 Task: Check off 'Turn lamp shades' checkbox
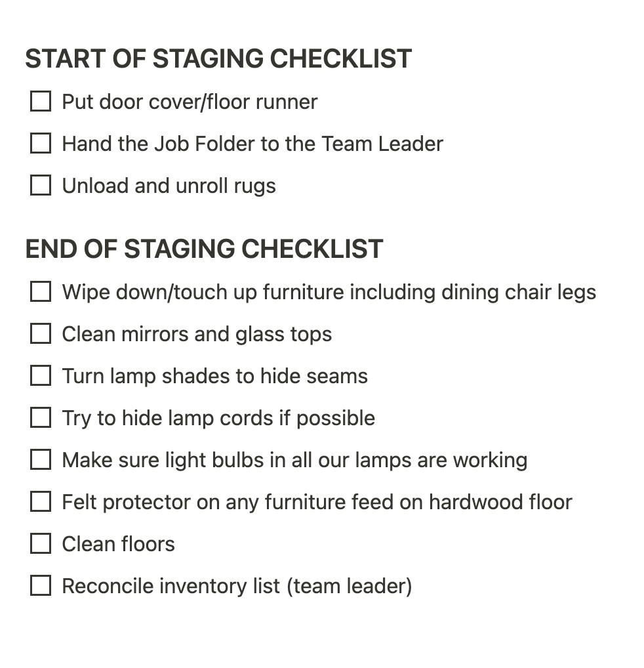click(41, 376)
